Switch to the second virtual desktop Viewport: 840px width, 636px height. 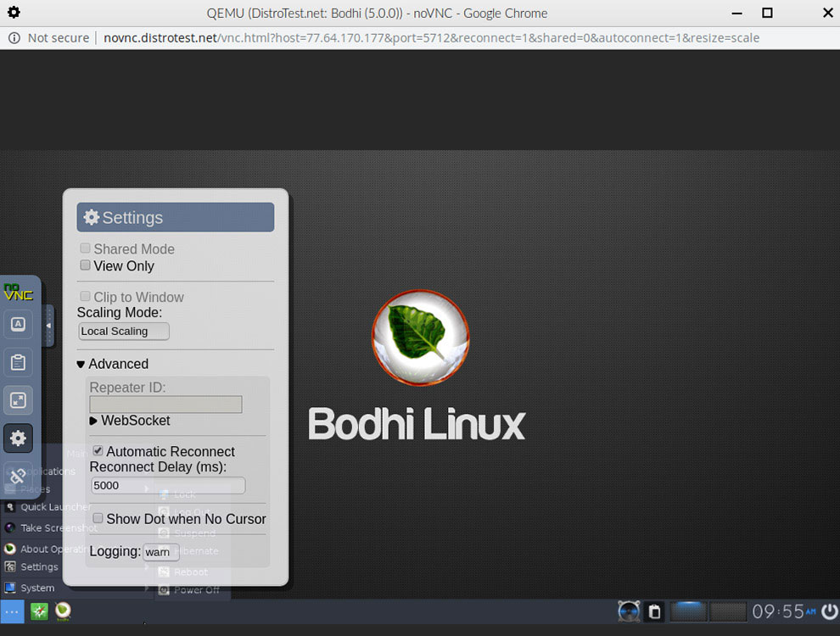point(727,611)
